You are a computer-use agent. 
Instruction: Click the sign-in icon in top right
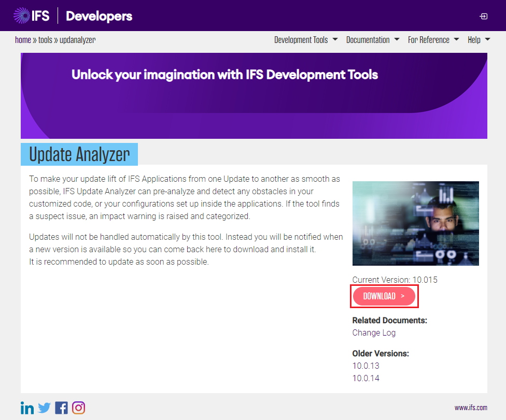pos(483,17)
